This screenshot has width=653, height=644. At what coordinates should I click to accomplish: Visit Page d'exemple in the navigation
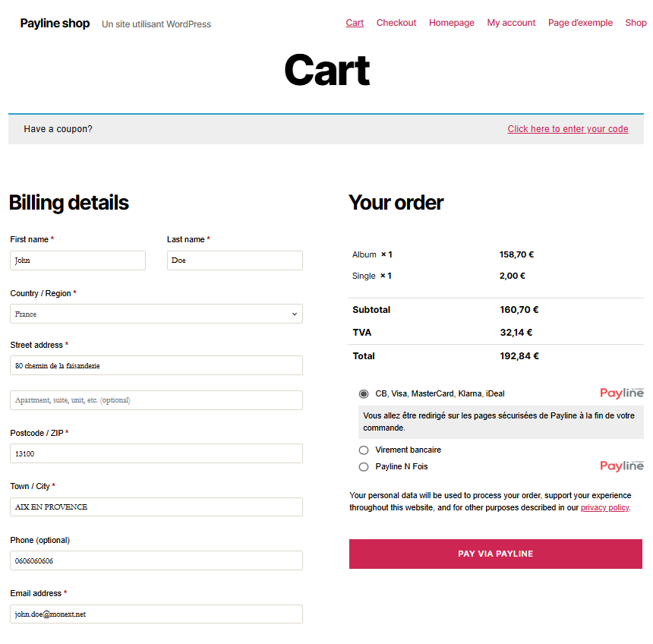(x=580, y=23)
